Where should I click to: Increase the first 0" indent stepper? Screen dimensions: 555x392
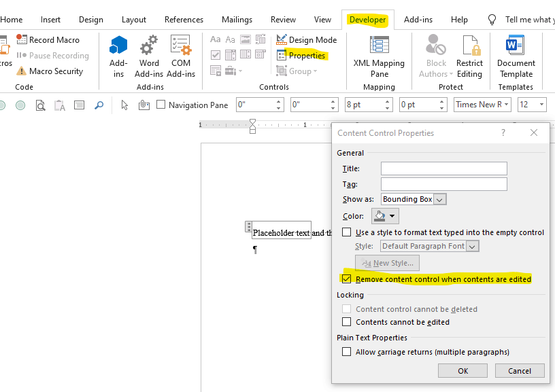(x=279, y=102)
